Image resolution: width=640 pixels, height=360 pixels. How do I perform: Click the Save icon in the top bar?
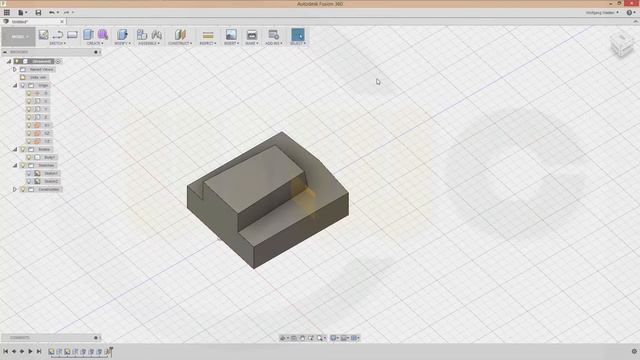point(38,13)
